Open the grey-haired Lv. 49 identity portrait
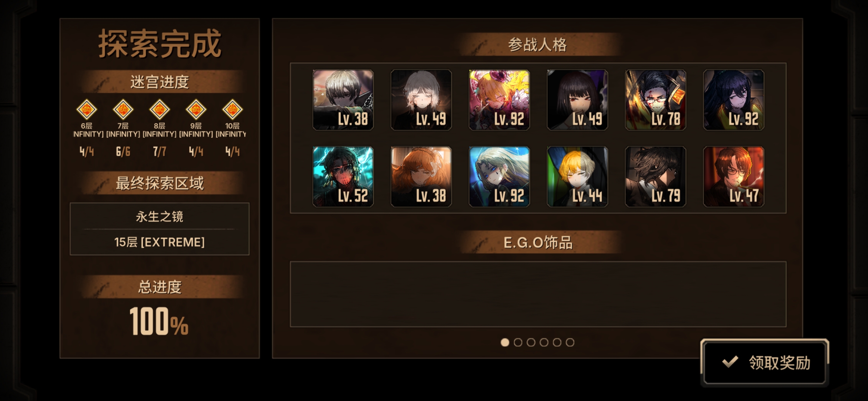This screenshot has width=868, height=401. (421, 100)
